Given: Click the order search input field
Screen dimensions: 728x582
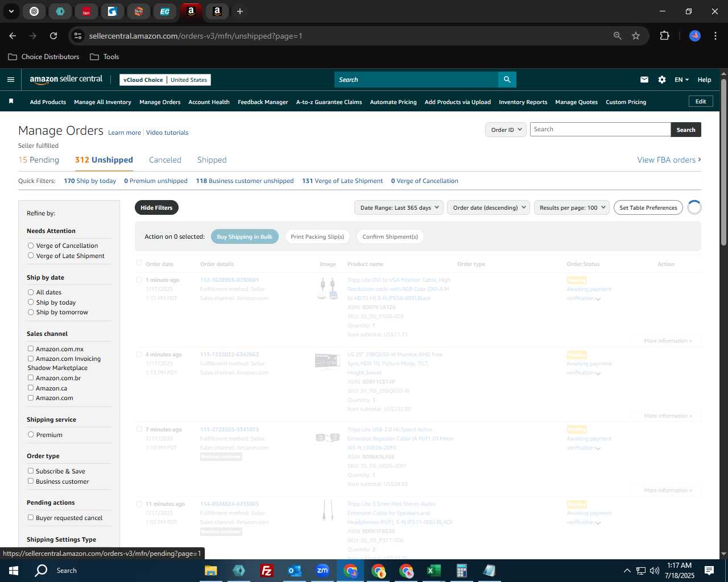Looking at the screenshot, I should (x=600, y=130).
